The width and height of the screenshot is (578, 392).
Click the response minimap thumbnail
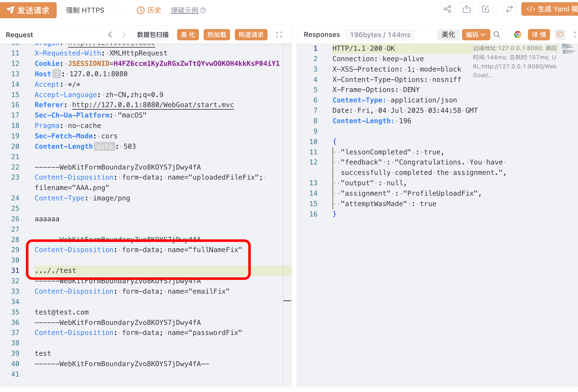569,49
